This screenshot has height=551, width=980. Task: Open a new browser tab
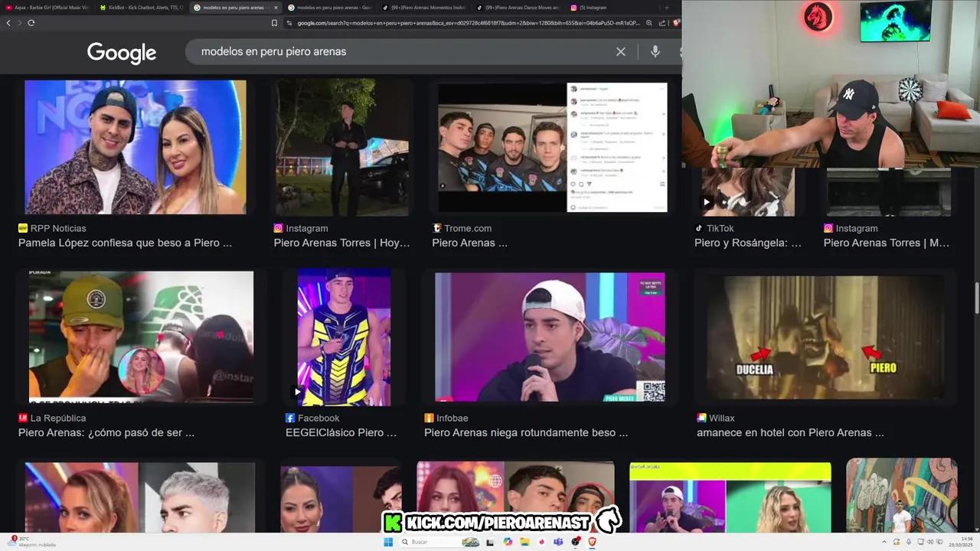click(666, 8)
